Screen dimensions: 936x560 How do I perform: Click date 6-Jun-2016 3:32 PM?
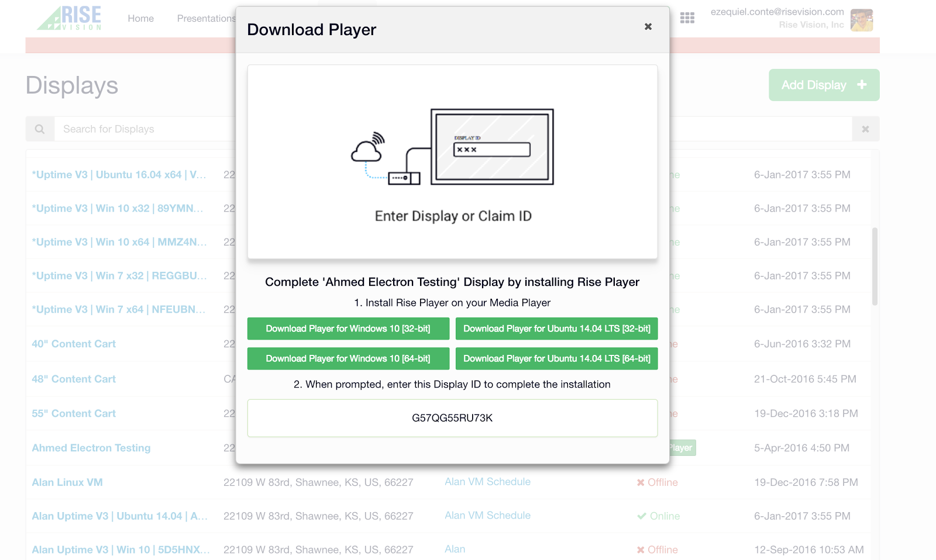click(802, 344)
